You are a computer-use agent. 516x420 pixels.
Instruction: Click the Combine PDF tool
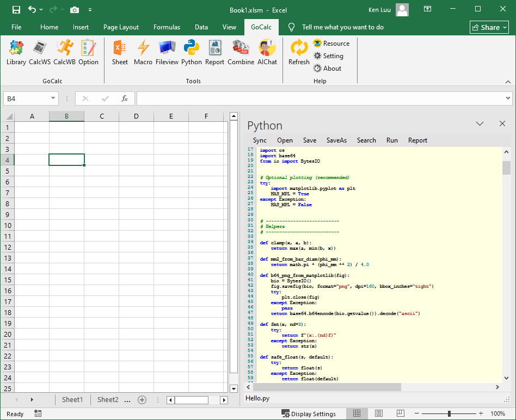pos(241,52)
